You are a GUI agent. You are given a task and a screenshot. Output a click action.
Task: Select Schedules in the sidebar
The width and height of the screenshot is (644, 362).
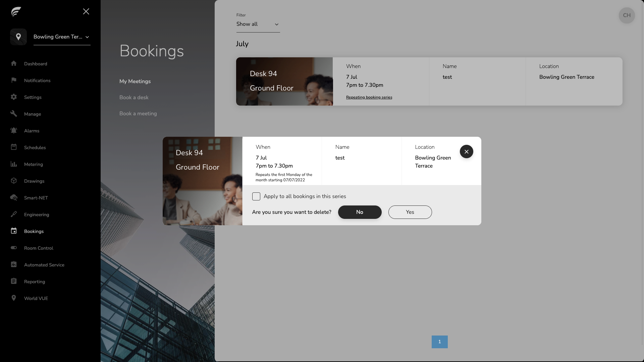point(35,147)
